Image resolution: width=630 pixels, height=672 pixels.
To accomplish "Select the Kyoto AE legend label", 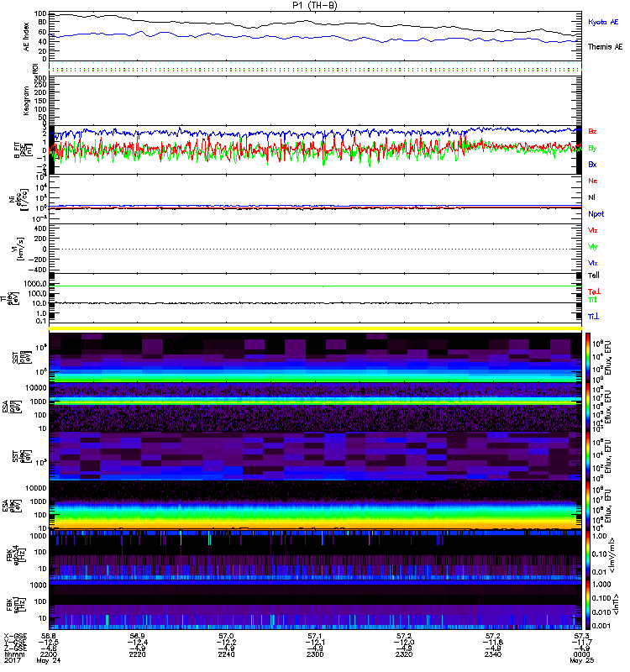I will pos(603,22).
